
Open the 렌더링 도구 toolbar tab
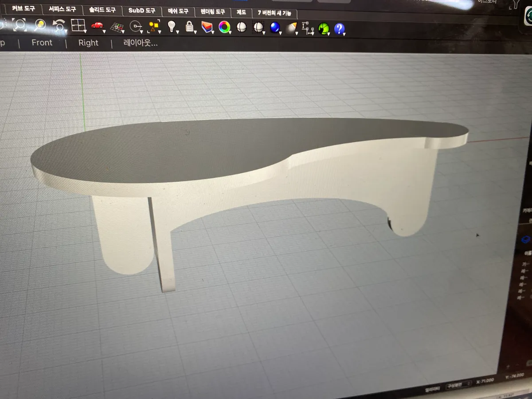click(x=213, y=12)
